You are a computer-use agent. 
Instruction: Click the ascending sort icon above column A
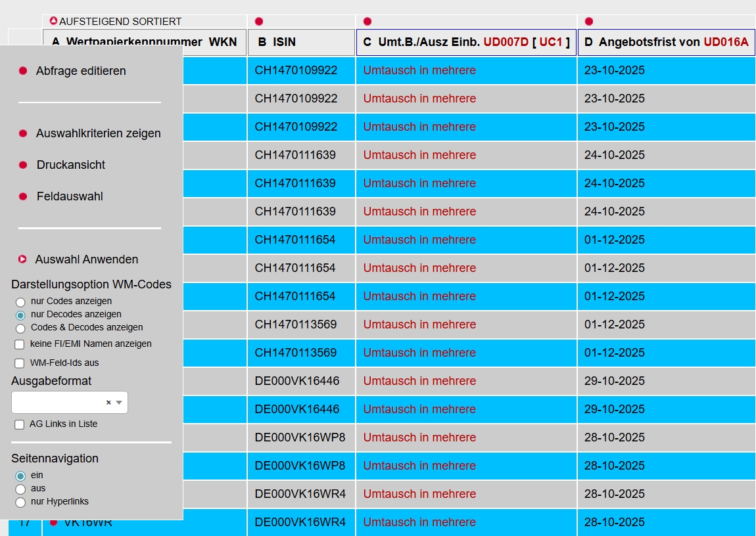coord(54,21)
